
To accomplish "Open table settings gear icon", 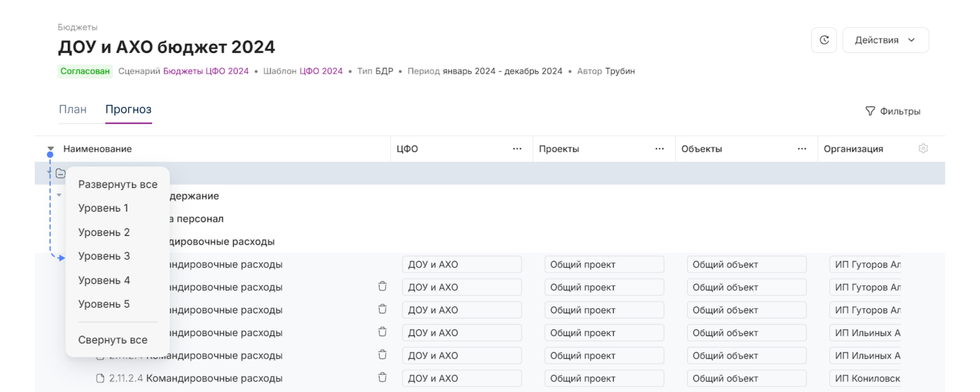I will (x=923, y=149).
